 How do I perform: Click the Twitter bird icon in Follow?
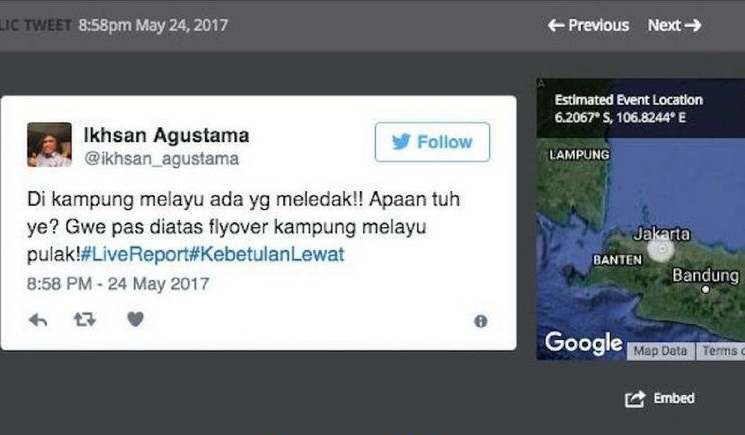[401, 142]
